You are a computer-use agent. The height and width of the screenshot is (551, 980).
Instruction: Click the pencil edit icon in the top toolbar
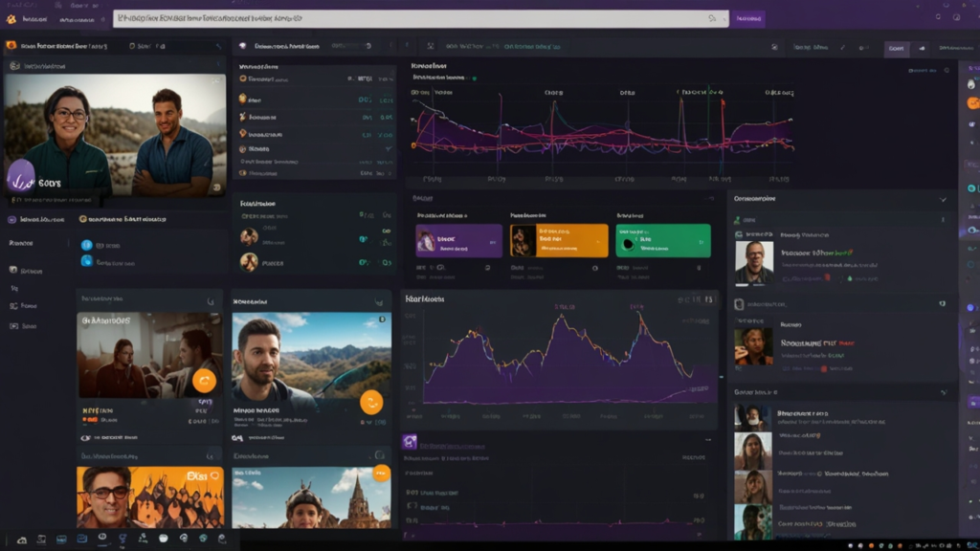pyautogui.click(x=842, y=48)
